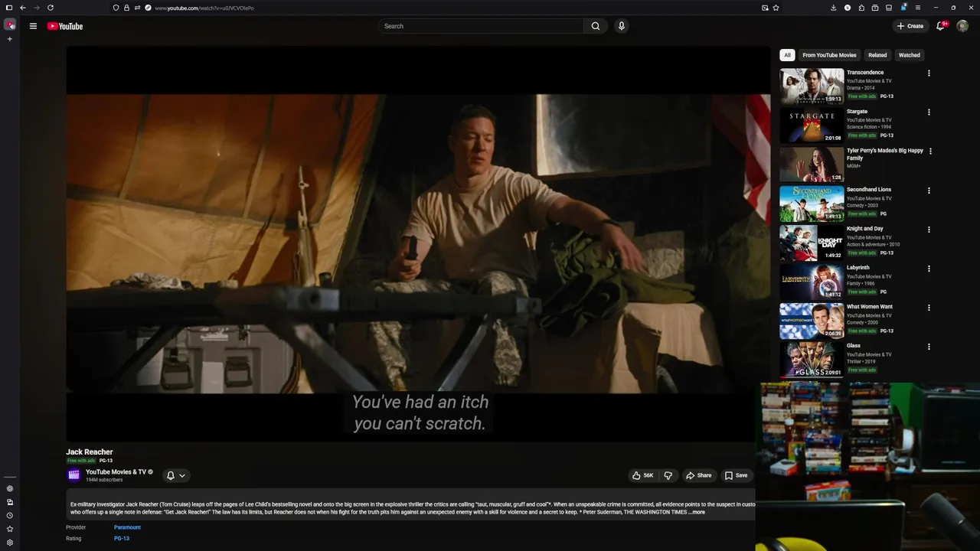
Task: Select the Watched filter chip
Action: pos(910,55)
